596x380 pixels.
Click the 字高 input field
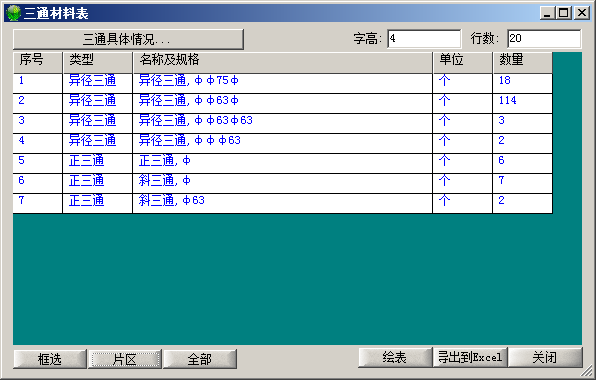coord(424,39)
